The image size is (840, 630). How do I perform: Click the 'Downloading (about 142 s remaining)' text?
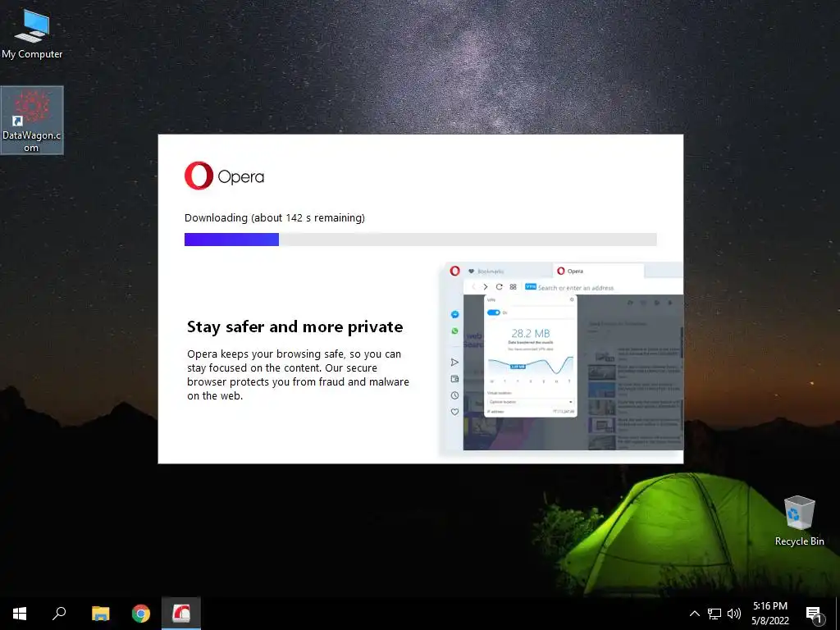click(x=274, y=218)
